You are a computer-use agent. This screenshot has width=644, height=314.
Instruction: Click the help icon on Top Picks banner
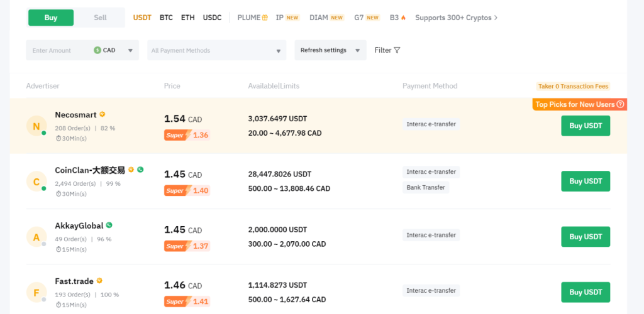click(x=620, y=104)
